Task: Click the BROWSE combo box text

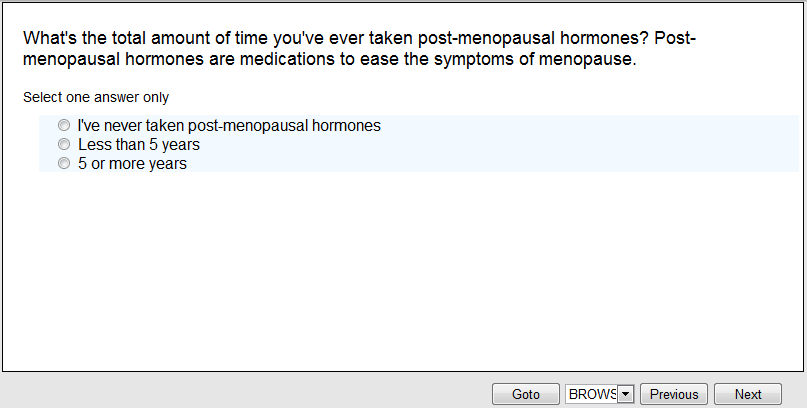Action: click(591, 394)
